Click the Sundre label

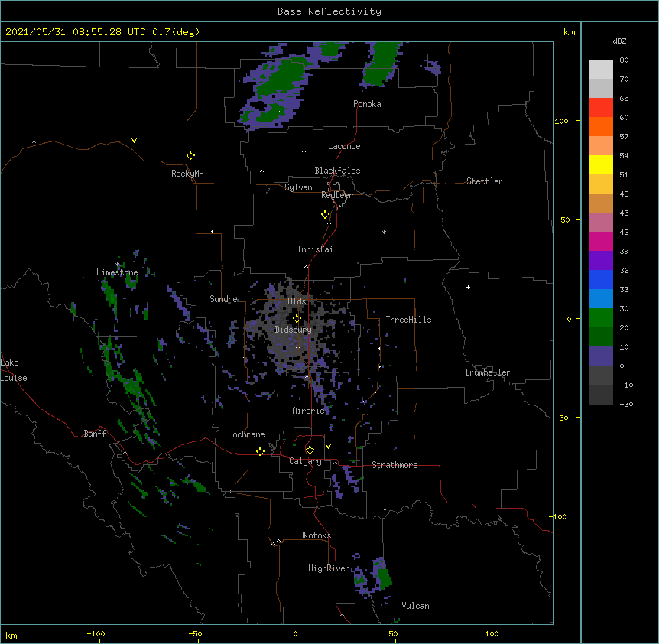coord(223,299)
